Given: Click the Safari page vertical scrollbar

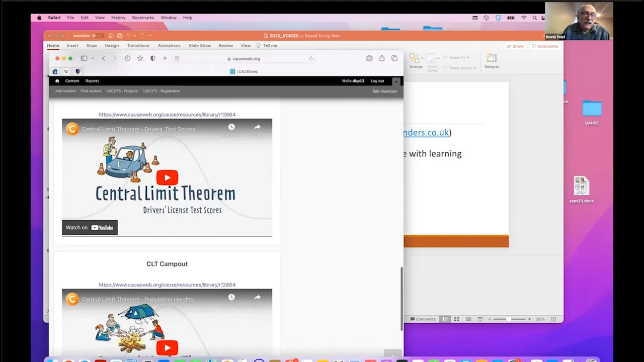Looking at the screenshot, I should [401, 299].
